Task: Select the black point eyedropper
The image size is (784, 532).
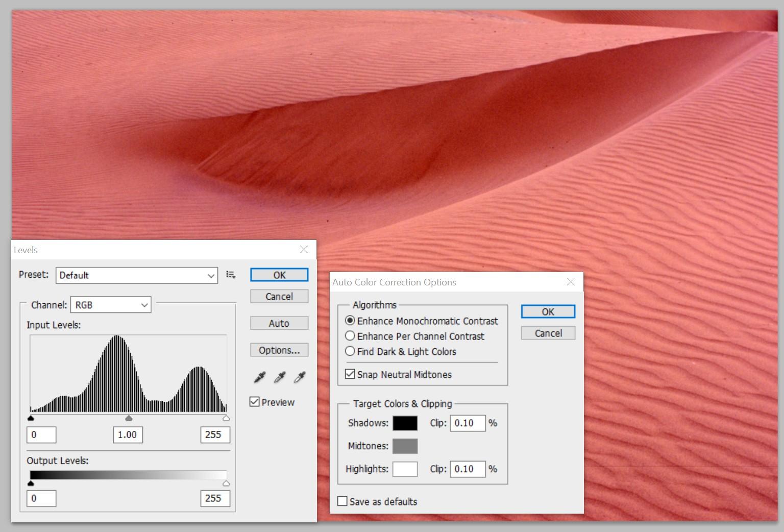Action: (260, 377)
